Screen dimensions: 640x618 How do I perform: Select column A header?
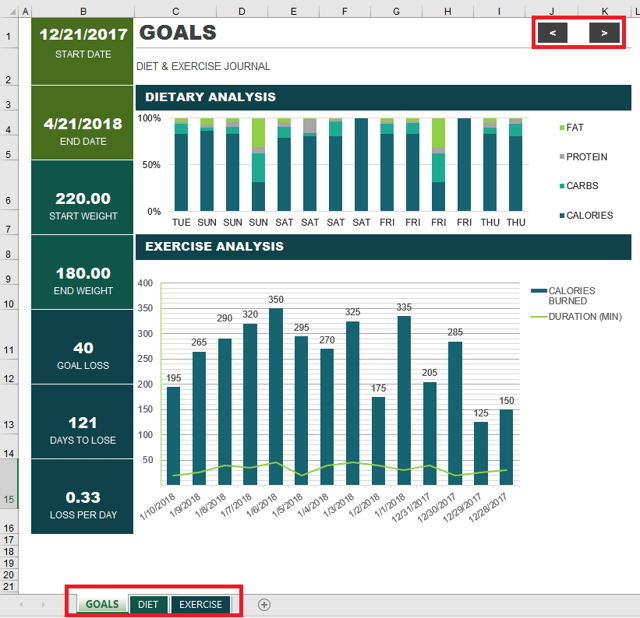[x=25, y=11]
